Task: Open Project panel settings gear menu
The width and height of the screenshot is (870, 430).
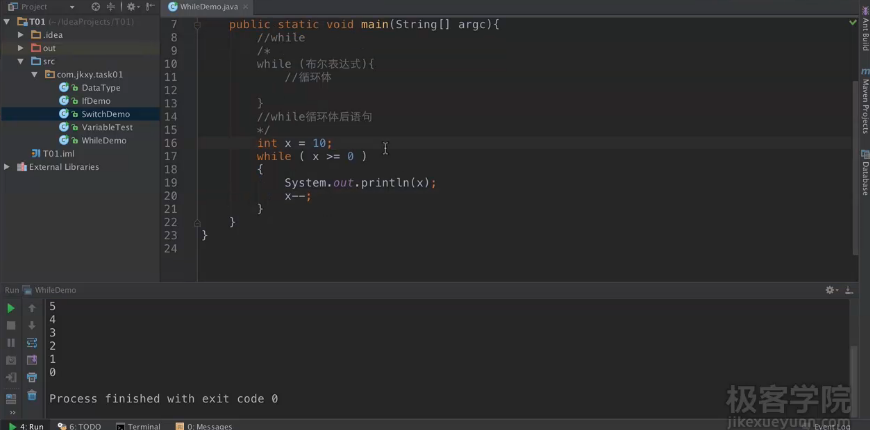Action: tap(132, 7)
